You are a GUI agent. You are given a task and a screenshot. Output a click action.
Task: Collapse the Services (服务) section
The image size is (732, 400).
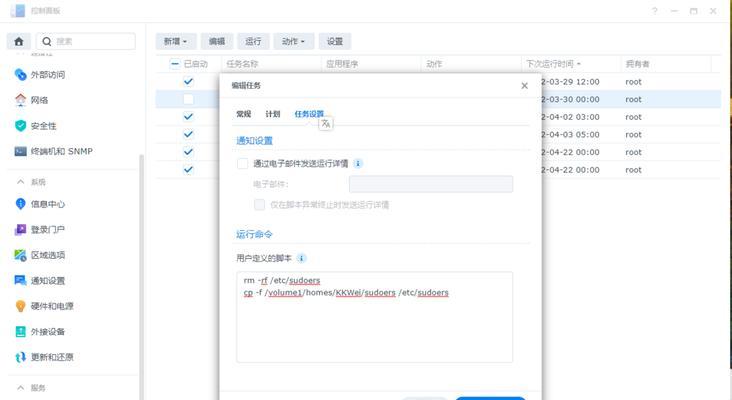[x=21, y=387]
